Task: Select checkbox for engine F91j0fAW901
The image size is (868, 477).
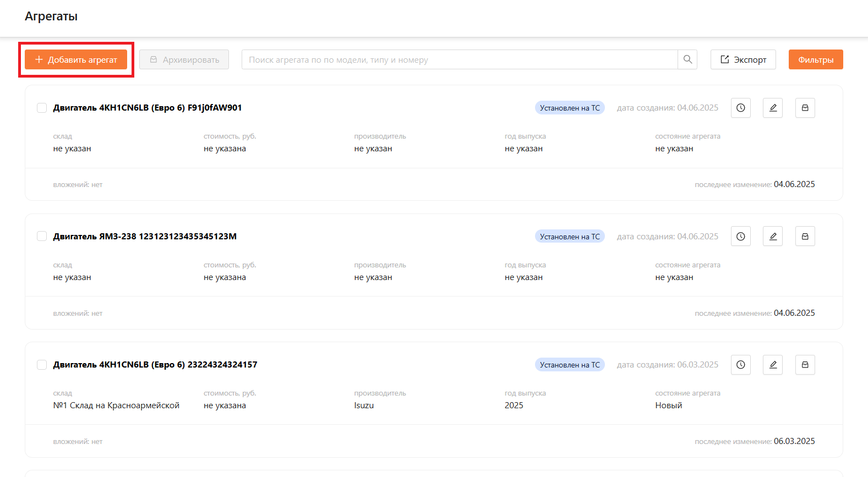Action: (x=42, y=108)
